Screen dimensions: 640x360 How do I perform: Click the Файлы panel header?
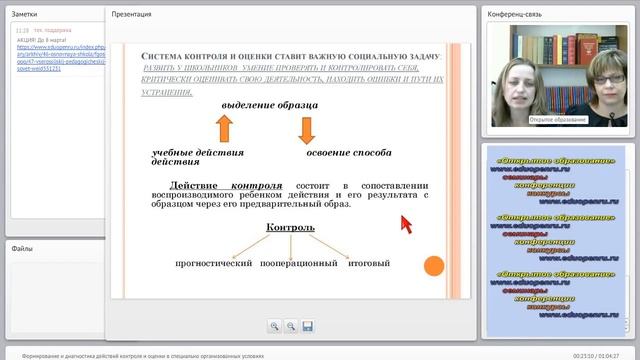22,248
